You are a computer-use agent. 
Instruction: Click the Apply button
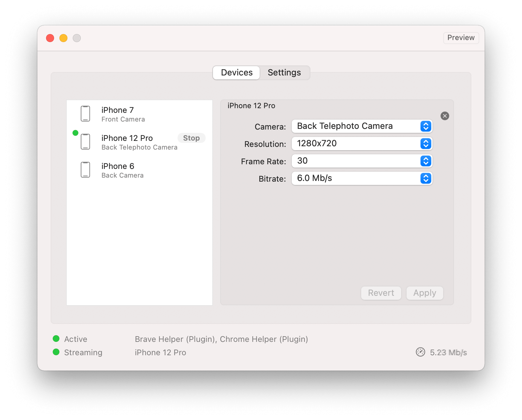click(425, 293)
